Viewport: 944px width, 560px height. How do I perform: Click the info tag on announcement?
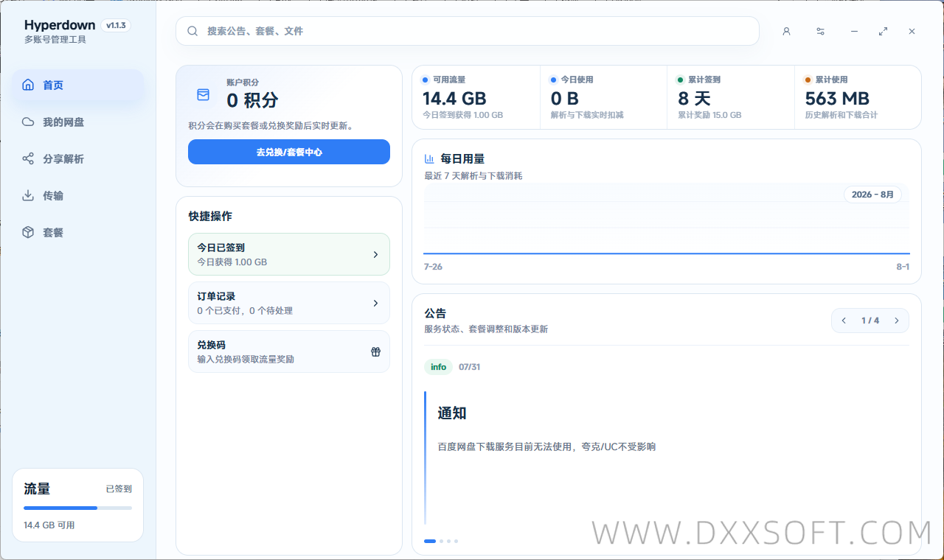click(438, 367)
